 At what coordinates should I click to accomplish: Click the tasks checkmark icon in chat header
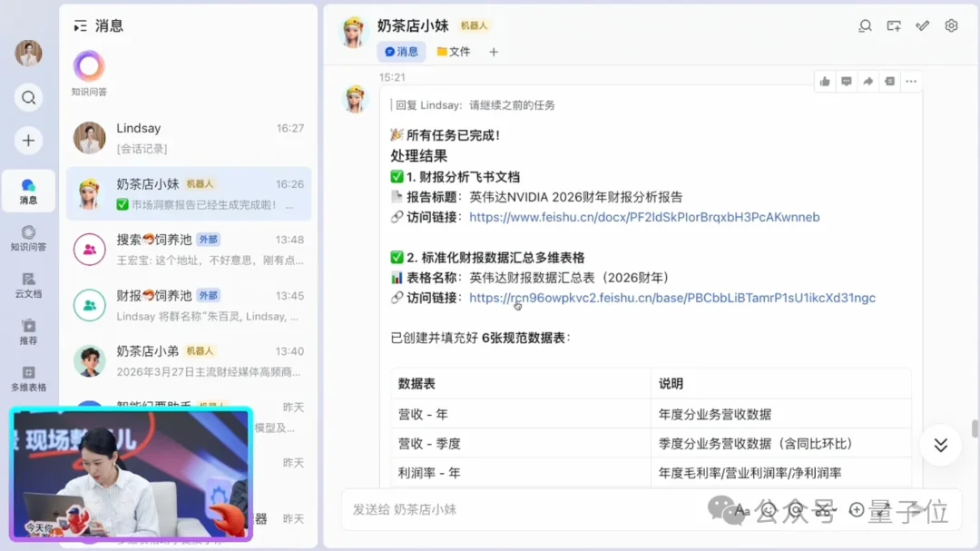pos(922,25)
